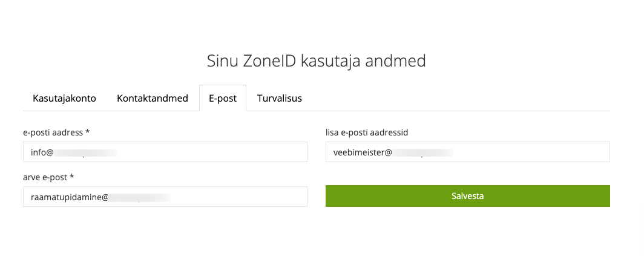Switch to the Kontaktandmed tab

[x=153, y=99]
